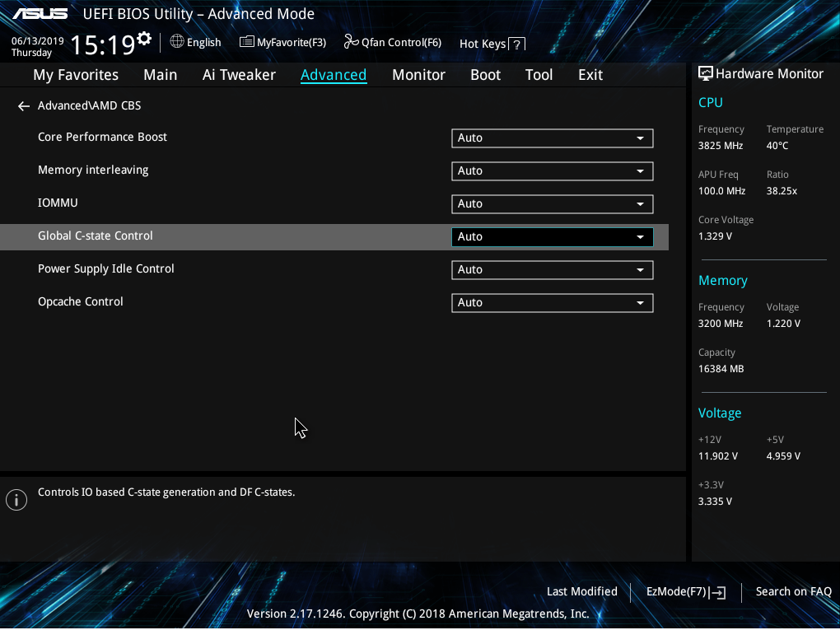Image resolution: width=840 pixels, height=630 pixels.
Task: Click the version copyright text
Action: pos(418,614)
